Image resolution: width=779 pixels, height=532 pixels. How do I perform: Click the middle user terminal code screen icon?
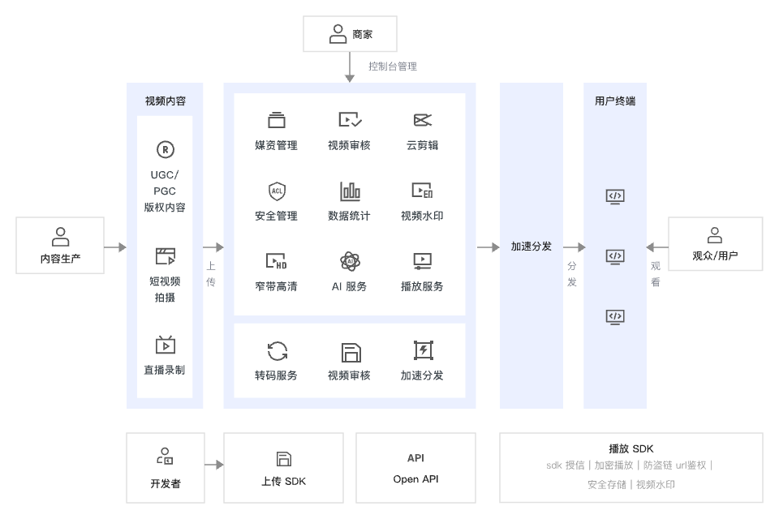(x=614, y=256)
